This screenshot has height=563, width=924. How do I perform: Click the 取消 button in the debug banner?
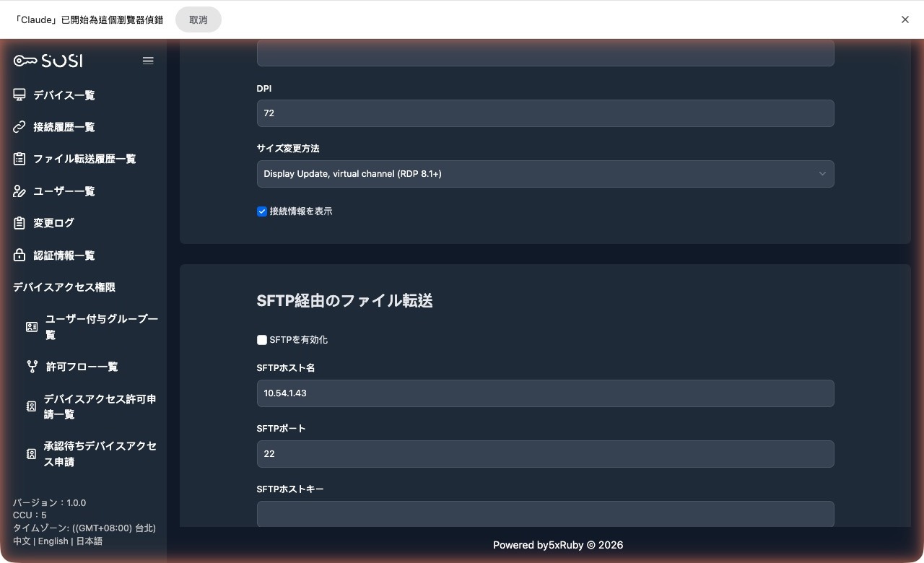(x=198, y=19)
